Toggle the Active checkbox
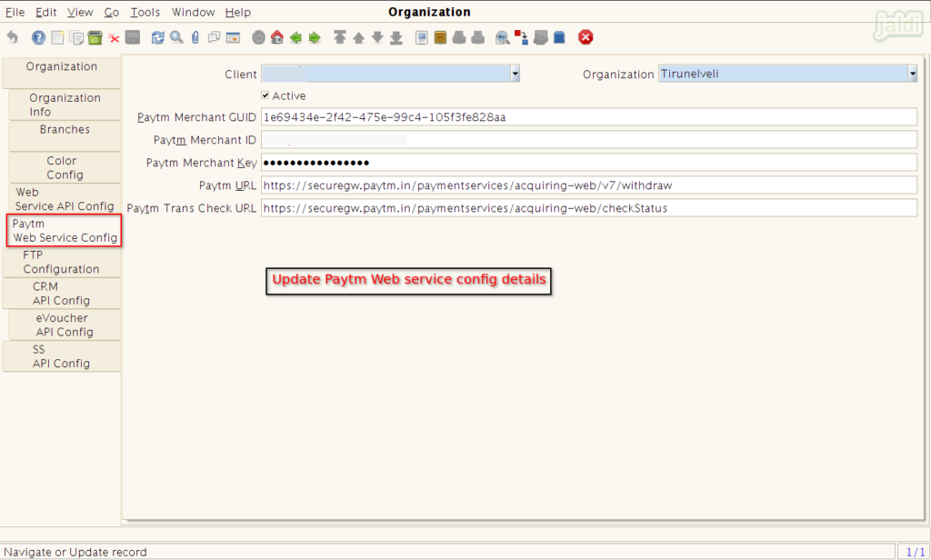The width and height of the screenshot is (931, 560). point(265,95)
